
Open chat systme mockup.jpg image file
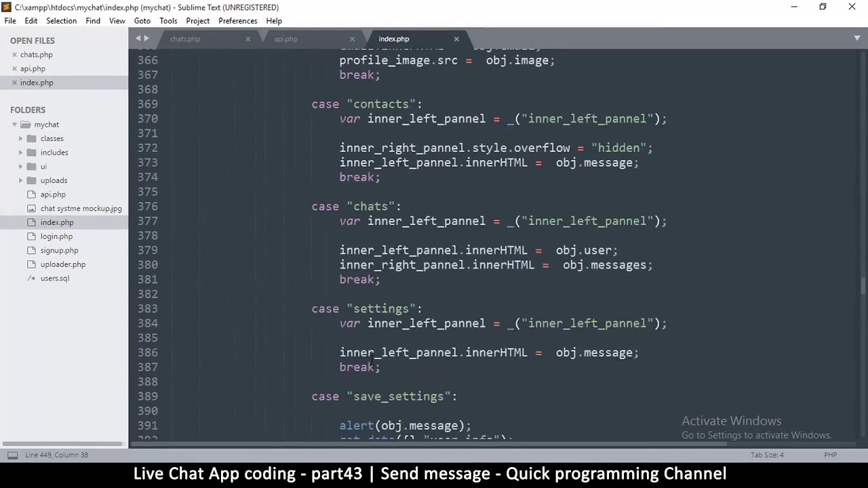[81, 209]
